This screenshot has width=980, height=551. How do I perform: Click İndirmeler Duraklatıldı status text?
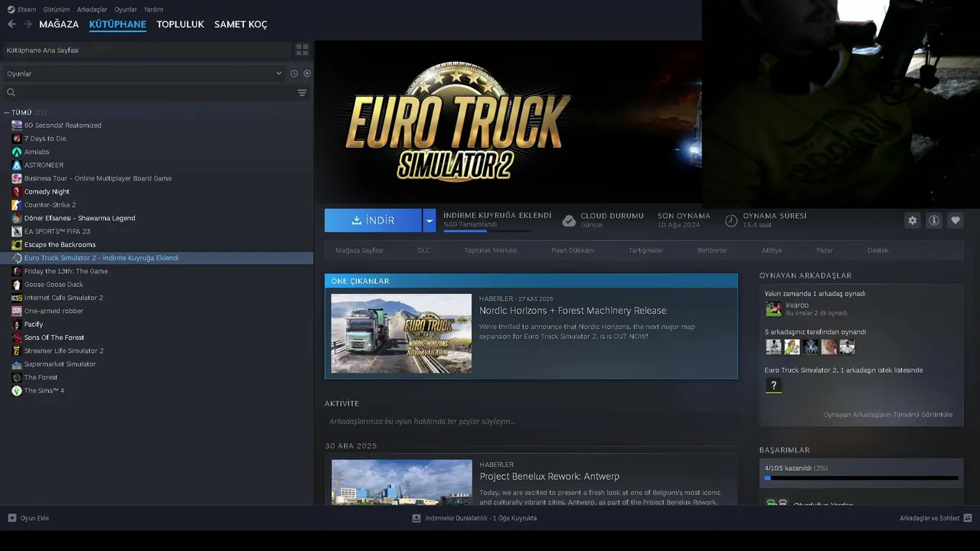click(x=481, y=518)
